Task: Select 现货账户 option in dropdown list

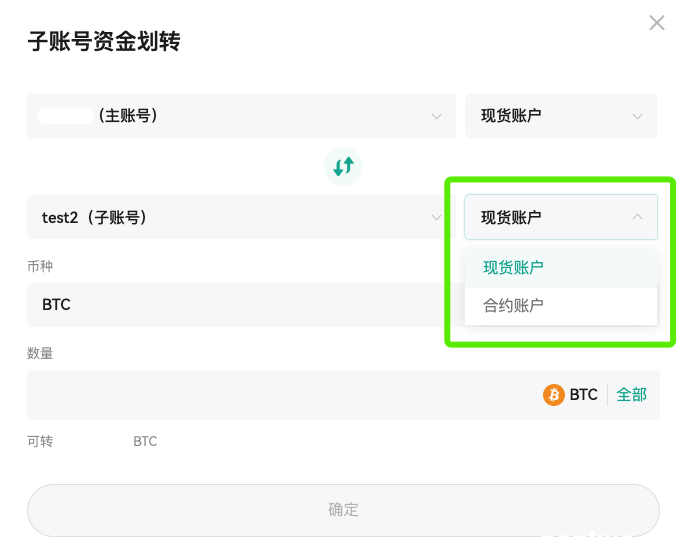Action: click(561, 267)
